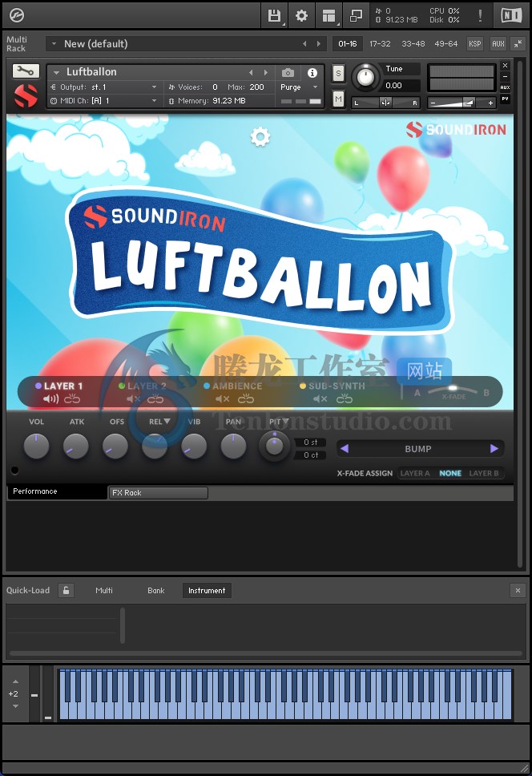
Task: Open MIDI Ch channel dropdown
Action: coord(103,100)
